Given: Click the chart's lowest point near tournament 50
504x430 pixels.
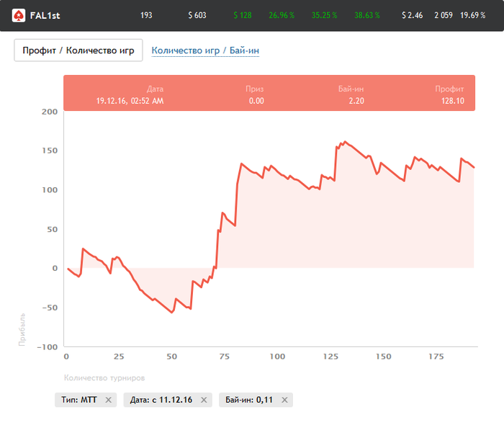Looking at the screenshot, I should [x=171, y=313].
